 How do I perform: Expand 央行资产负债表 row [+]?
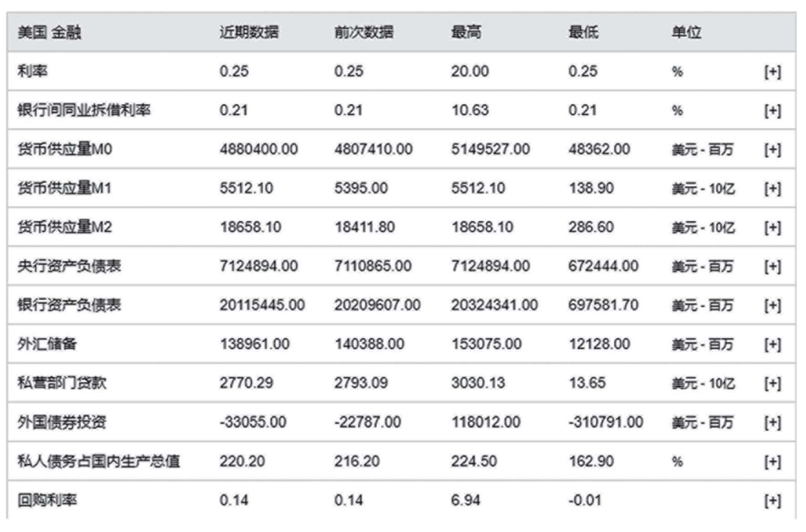tap(772, 267)
